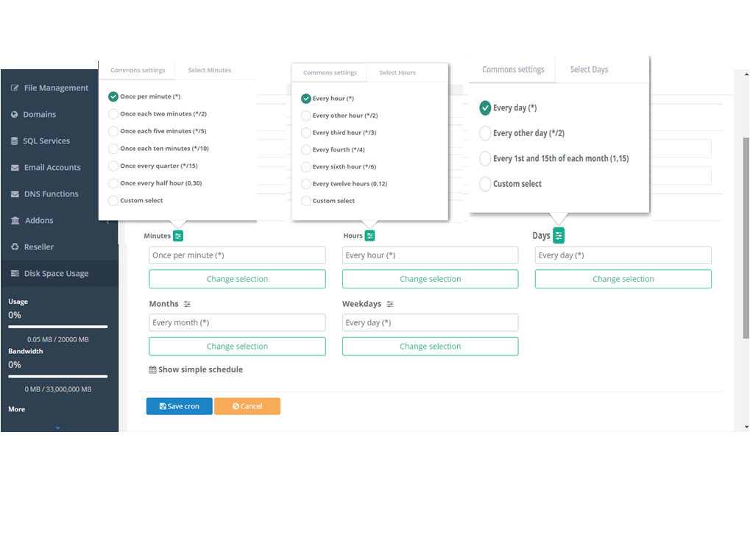Image resolution: width=750 pixels, height=560 pixels.
Task: Click the SQL Services database icon
Action: coord(14,141)
